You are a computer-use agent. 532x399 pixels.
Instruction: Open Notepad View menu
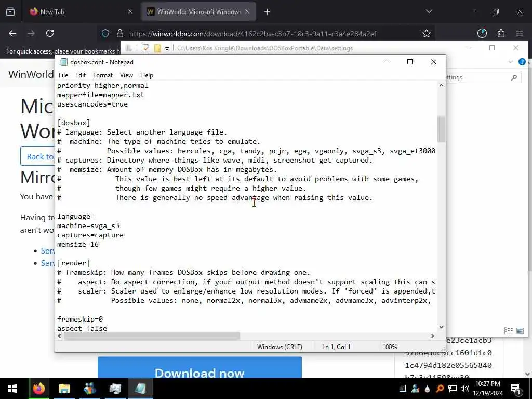click(126, 75)
